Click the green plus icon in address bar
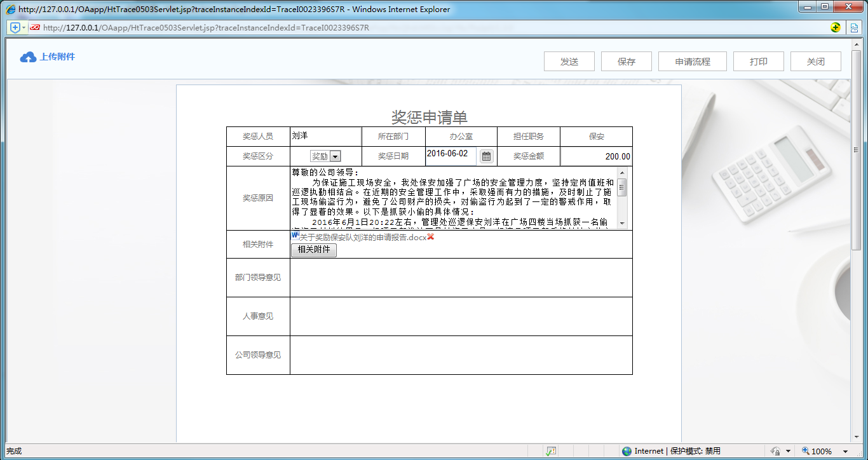Screen dimensions: 868x460 point(836,27)
